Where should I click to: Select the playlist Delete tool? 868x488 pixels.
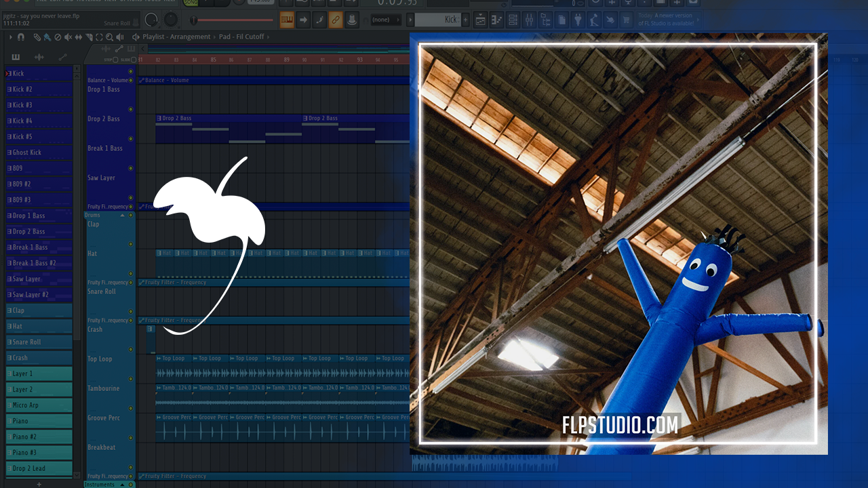coord(57,37)
